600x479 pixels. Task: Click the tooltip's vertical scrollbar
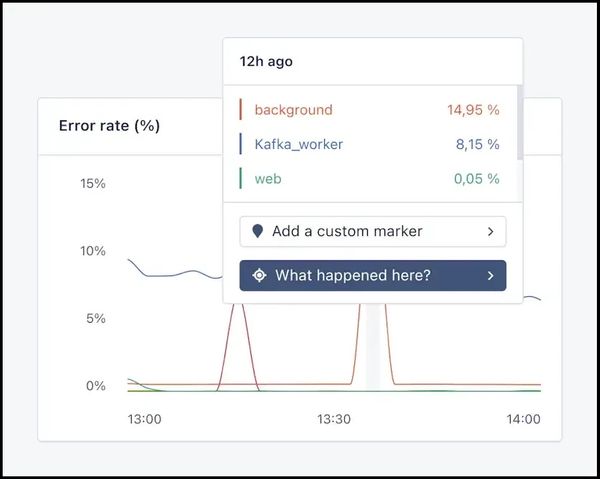coord(518,120)
